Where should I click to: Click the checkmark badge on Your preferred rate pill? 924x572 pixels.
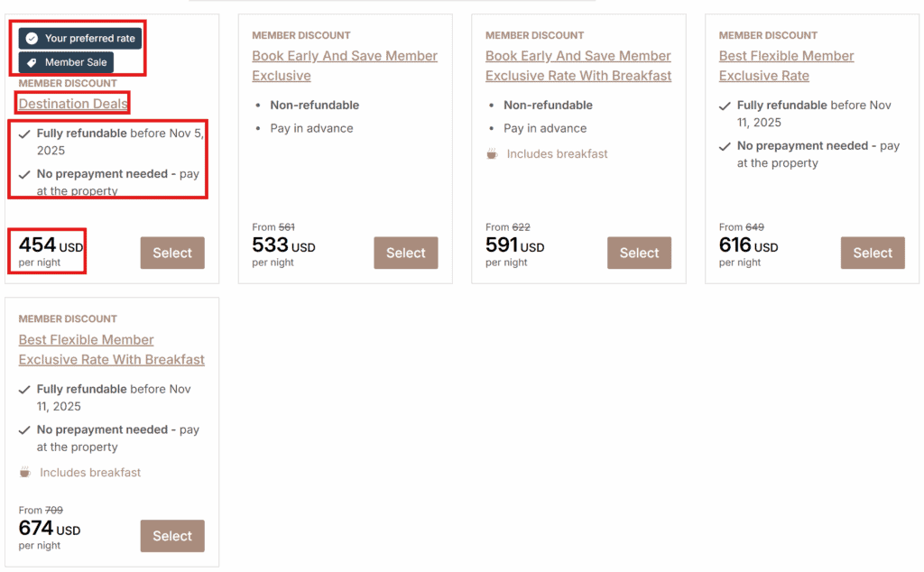point(30,38)
